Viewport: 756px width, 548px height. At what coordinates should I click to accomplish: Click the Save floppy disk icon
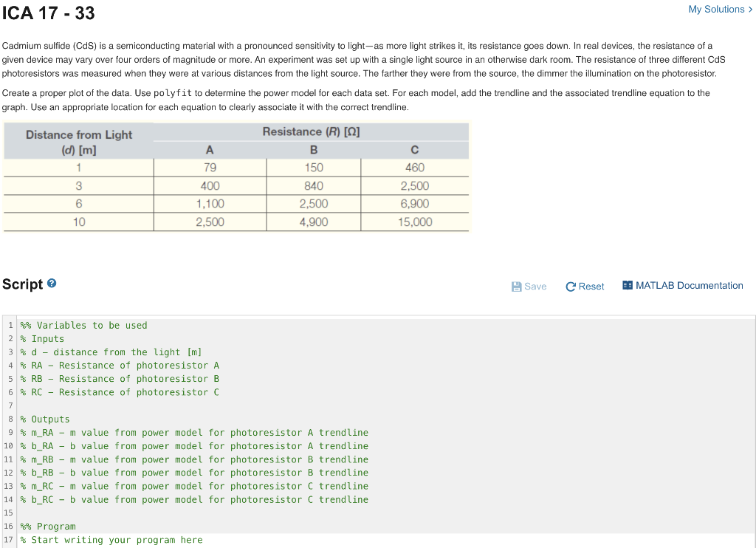[x=516, y=287]
